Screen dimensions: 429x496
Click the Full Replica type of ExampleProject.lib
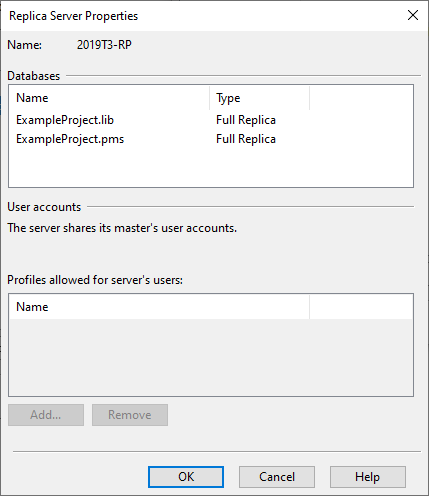coord(246,120)
